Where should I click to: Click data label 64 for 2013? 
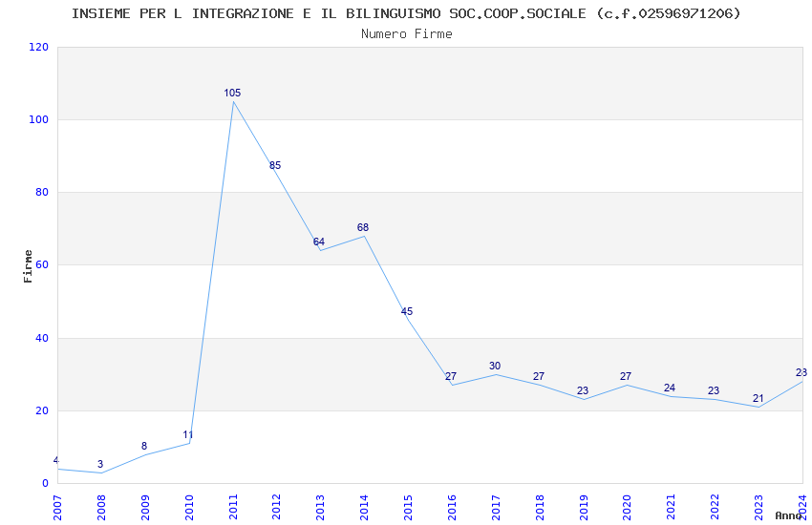pos(318,242)
